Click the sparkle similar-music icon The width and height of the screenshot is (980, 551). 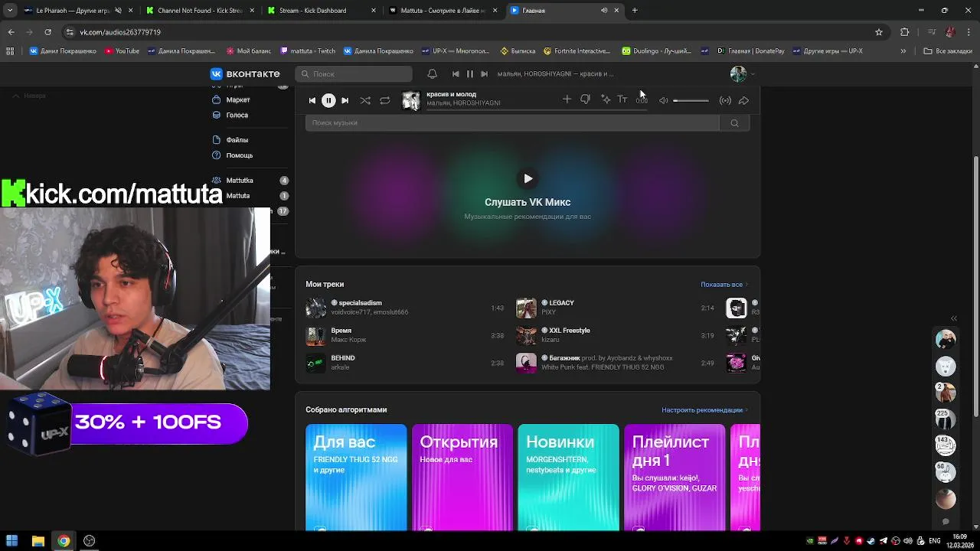[605, 99]
